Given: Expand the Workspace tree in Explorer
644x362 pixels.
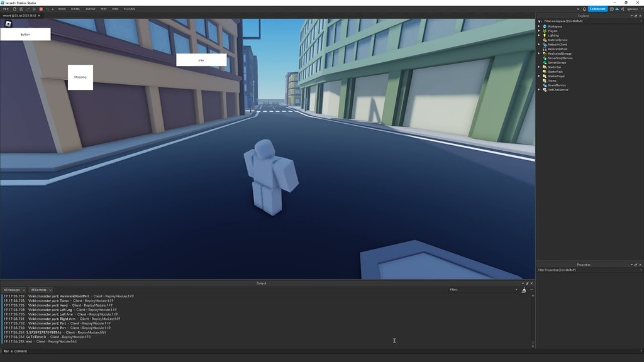Looking at the screenshot, I should (x=539, y=26).
